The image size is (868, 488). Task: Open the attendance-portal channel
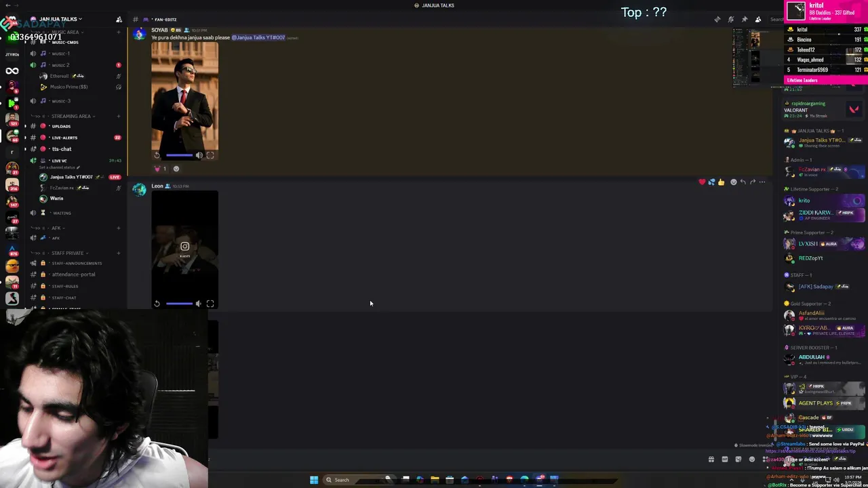pos(75,274)
